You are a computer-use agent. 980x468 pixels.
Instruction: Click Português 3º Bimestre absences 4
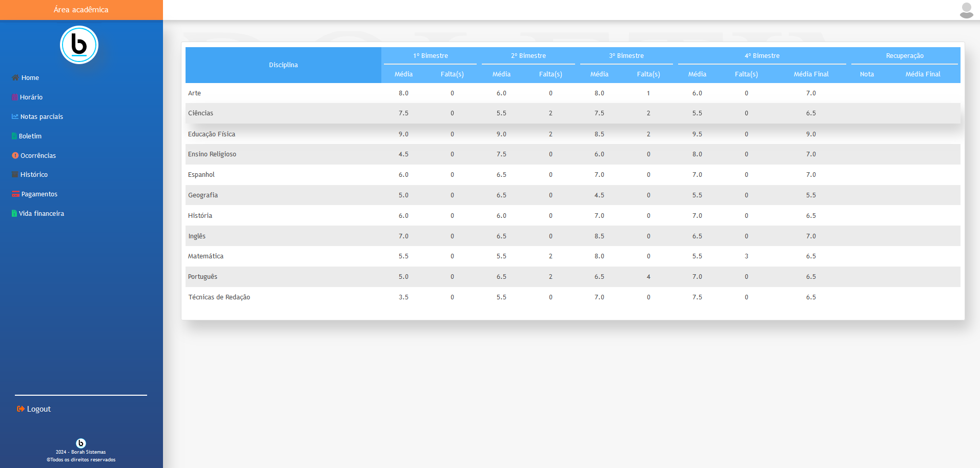point(648,277)
